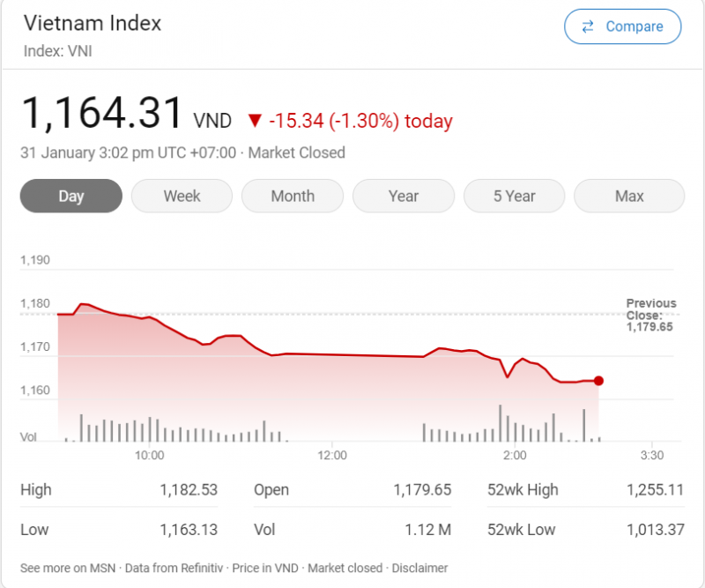Click the Vietnam Index title
The image size is (705, 588).
[x=93, y=23]
